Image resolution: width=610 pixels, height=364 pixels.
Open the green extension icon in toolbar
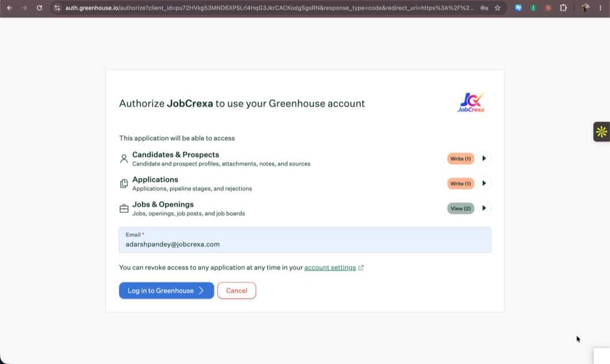pyautogui.click(x=533, y=8)
